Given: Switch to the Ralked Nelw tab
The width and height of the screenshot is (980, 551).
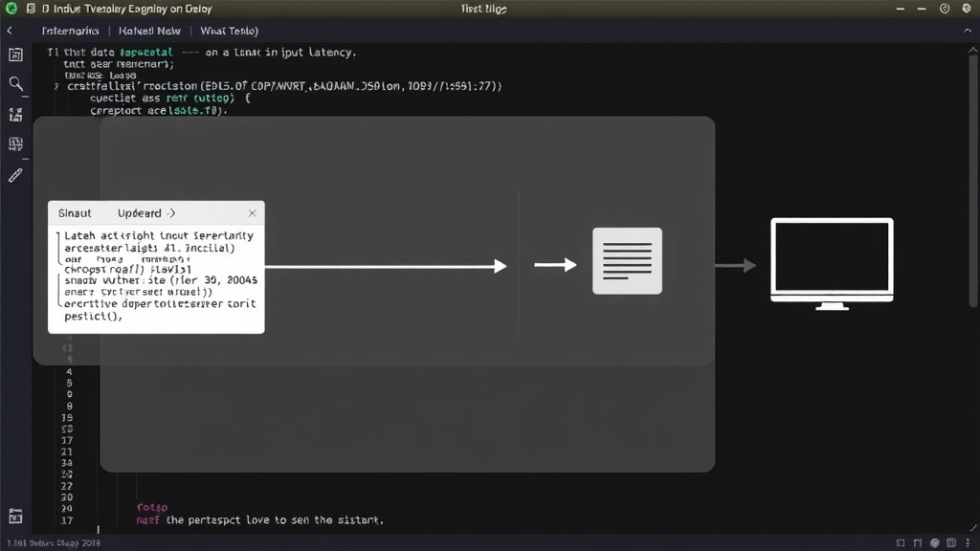Looking at the screenshot, I should point(149,31).
